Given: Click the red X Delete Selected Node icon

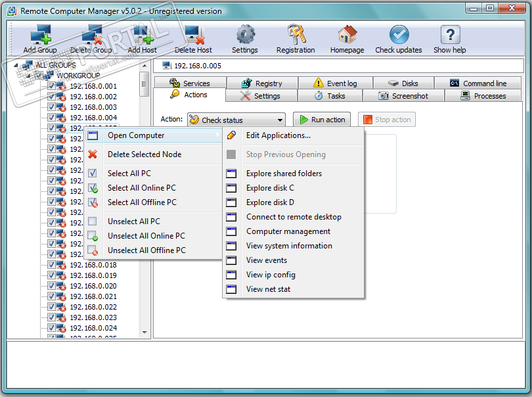Looking at the screenshot, I should click(x=93, y=154).
